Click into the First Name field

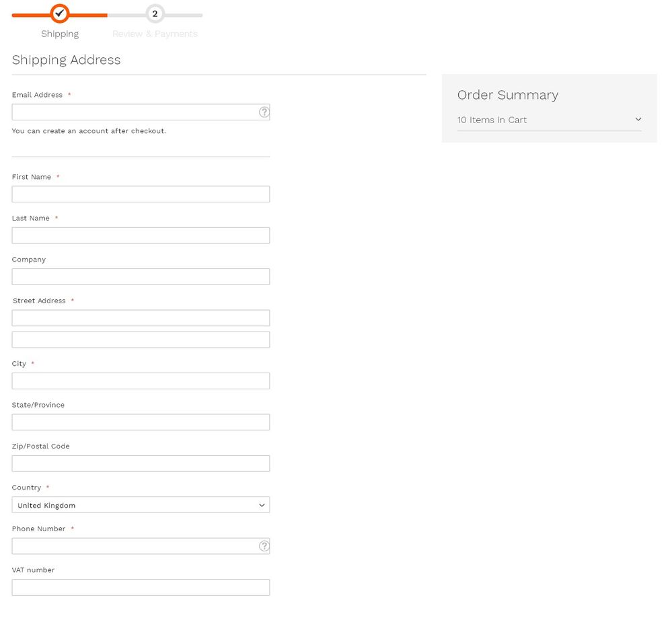[141, 194]
